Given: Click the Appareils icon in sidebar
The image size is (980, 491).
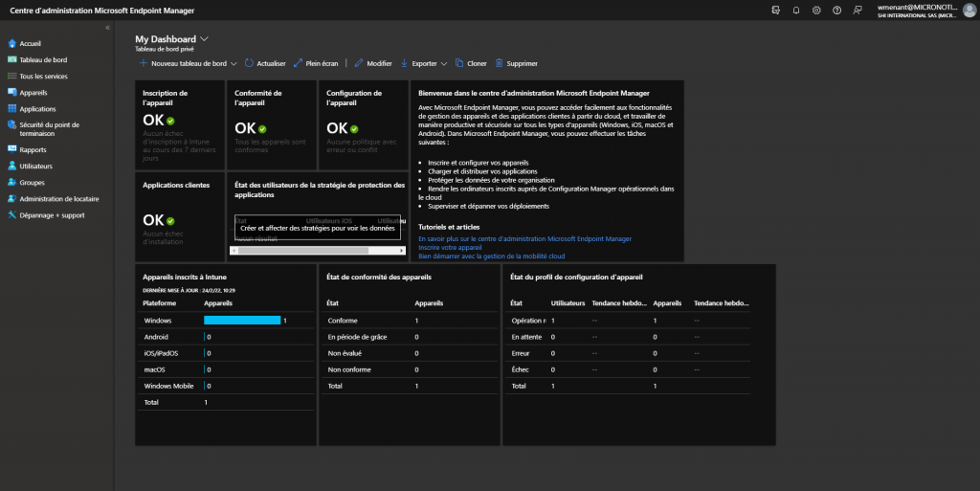Looking at the screenshot, I should tap(11, 93).
